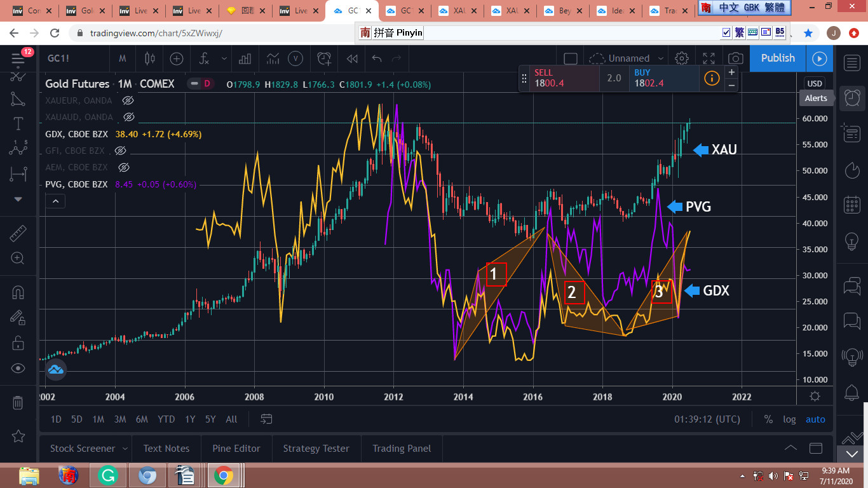The width and height of the screenshot is (868, 488).
Task: Open the Unnamed layout dropdown
Action: (620, 58)
